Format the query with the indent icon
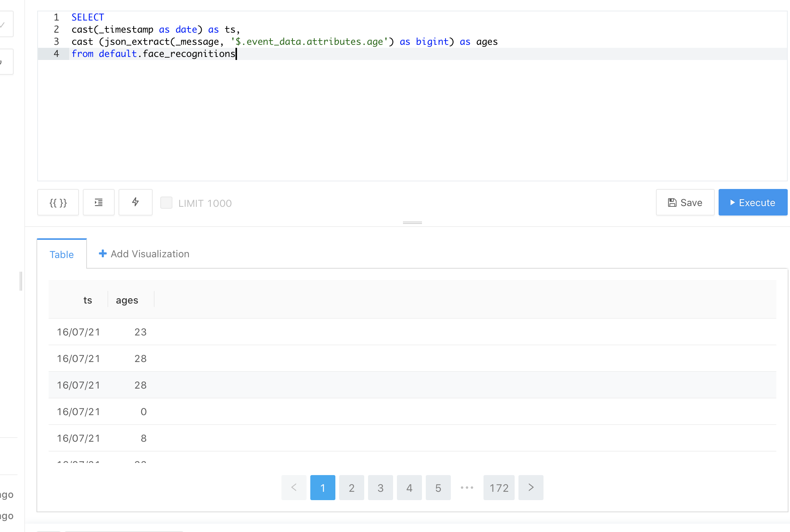This screenshot has width=790, height=532. 99,203
